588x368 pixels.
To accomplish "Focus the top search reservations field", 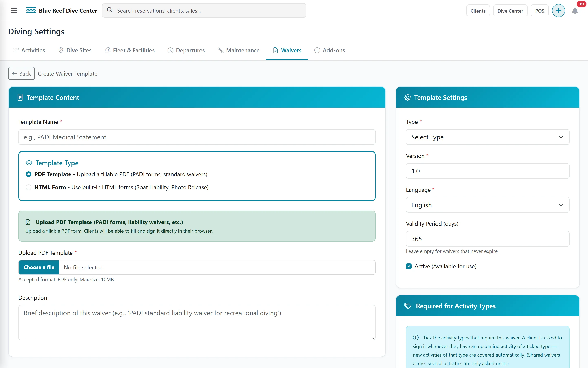I will pos(204,10).
